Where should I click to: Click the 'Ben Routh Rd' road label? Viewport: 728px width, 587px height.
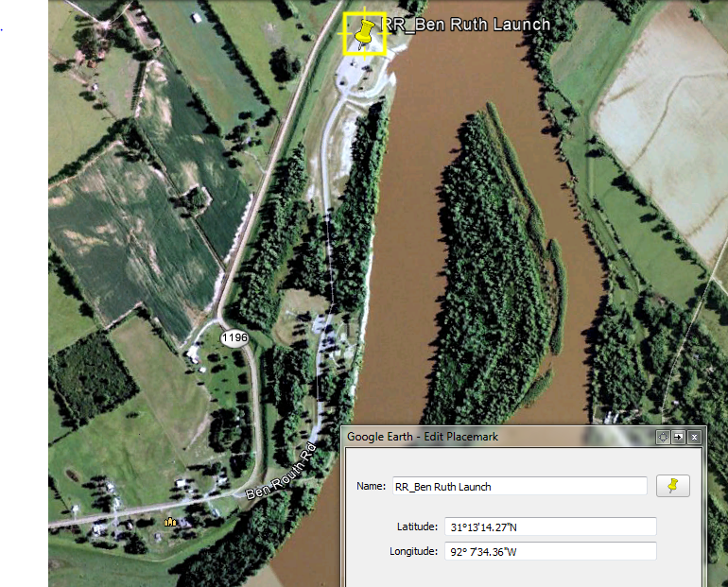pyautogui.click(x=281, y=473)
